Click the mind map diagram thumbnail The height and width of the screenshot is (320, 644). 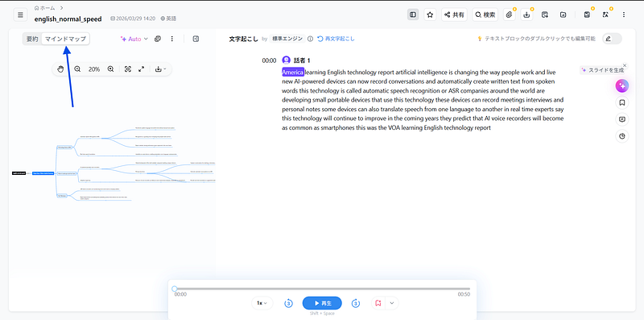pyautogui.click(x=114, y=165)
